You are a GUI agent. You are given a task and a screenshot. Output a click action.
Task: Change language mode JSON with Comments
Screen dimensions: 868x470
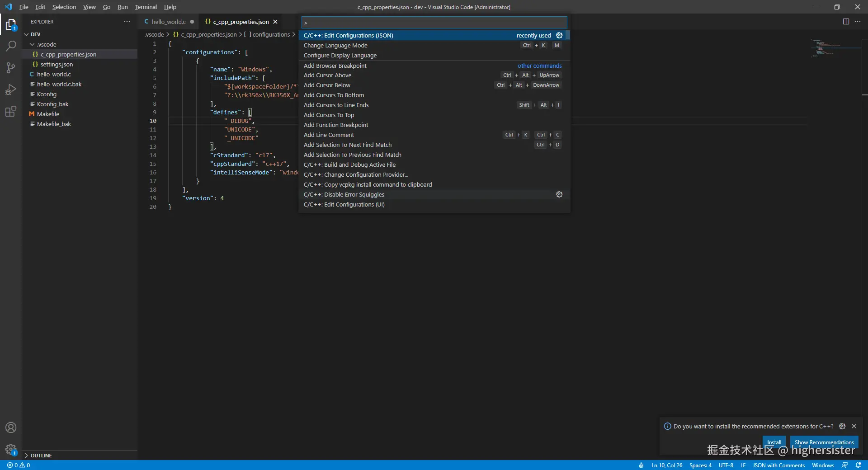[x=778, y=465]
